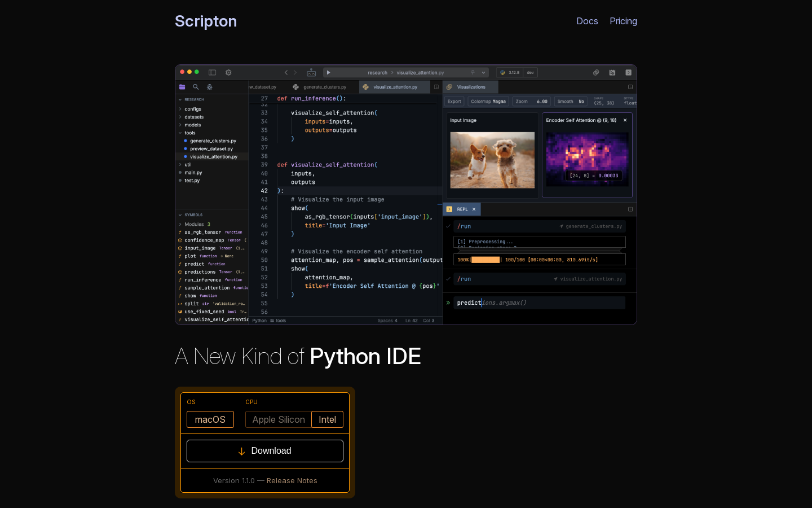Click the orange progress bar in REPL output
The width and height of the screenshot is (812, 508).
[x=486, y=260]
